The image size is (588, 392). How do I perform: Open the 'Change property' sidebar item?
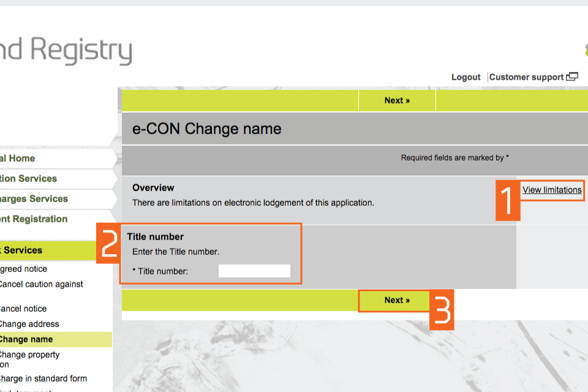tap(29, 355)
